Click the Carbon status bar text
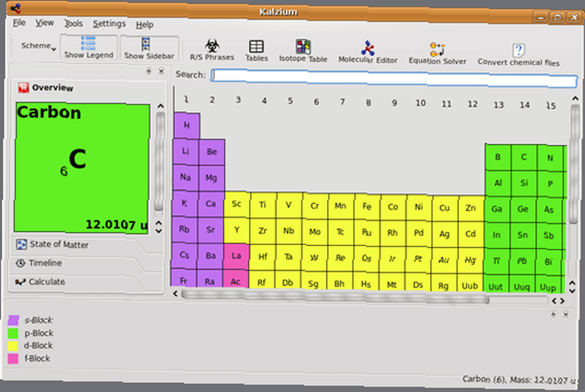This screenshot has height=392, width=585. click(x=521, y=380)
